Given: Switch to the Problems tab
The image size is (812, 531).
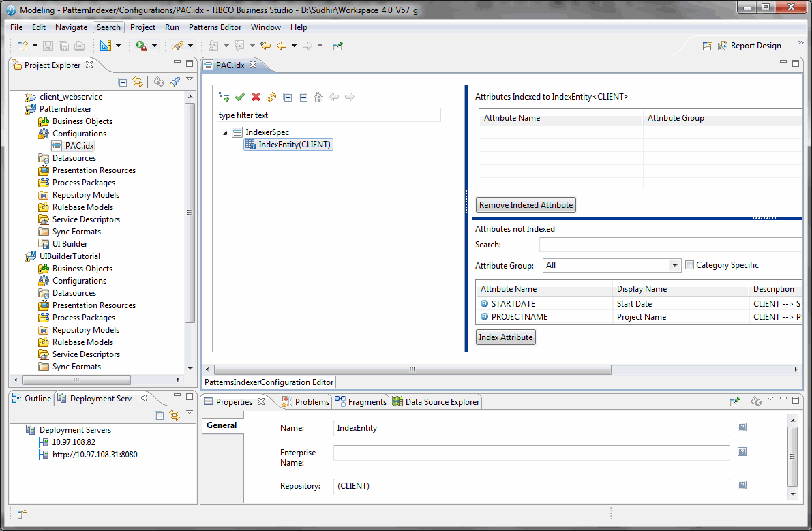Looking at the screenshot, I should click(x=306, y=401).
